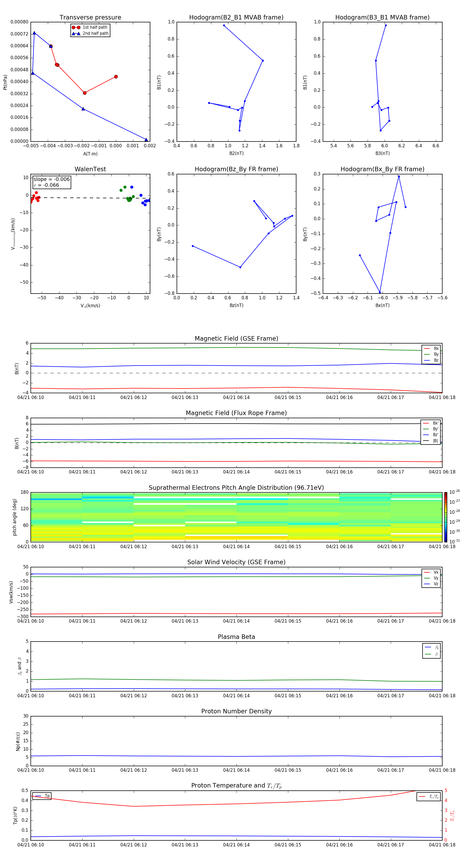Screen dimensions: 473x868
Task: Select the 'By' entry in GSE field legend
Action: point(431,354)
